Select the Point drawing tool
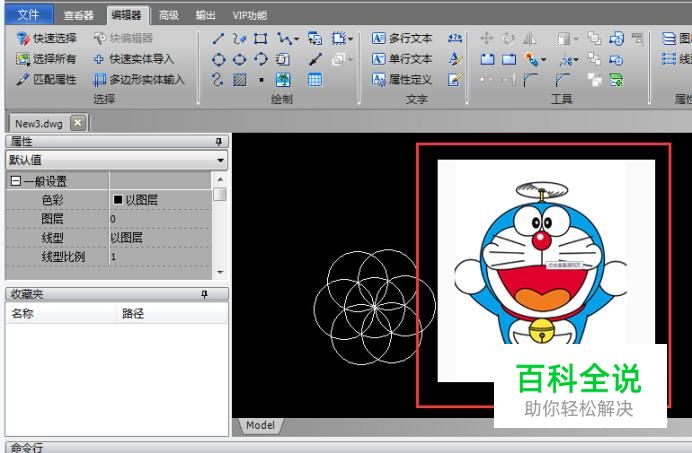The image size is (692, 453). [261, 80]
